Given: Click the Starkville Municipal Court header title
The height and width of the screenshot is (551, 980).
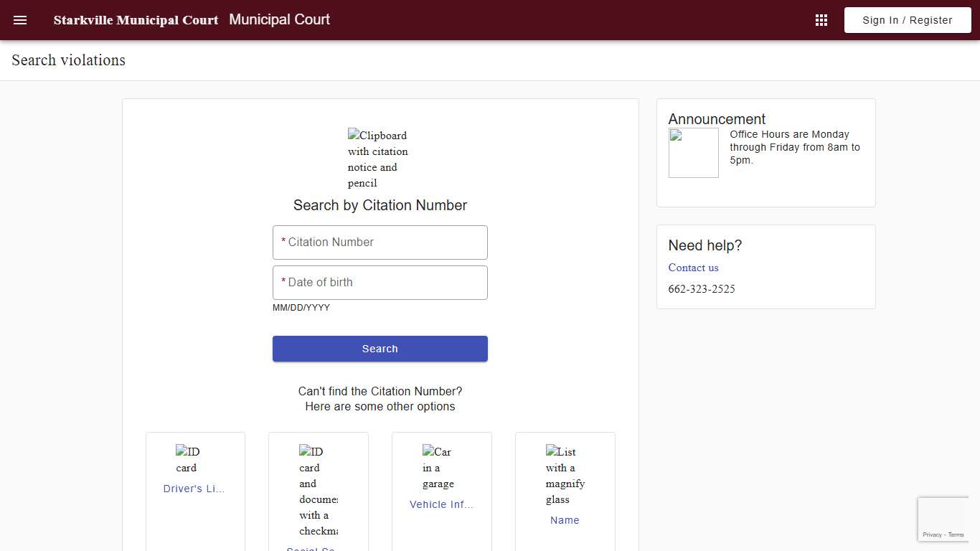Looking at the screenshot, I should tap(136, 20).
